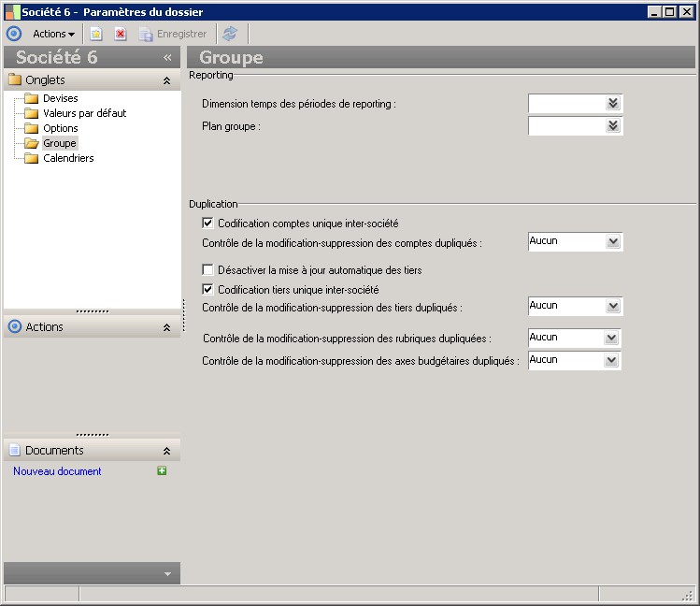
Task: Click the Enregistrer save button
Action: coord(173,34)
